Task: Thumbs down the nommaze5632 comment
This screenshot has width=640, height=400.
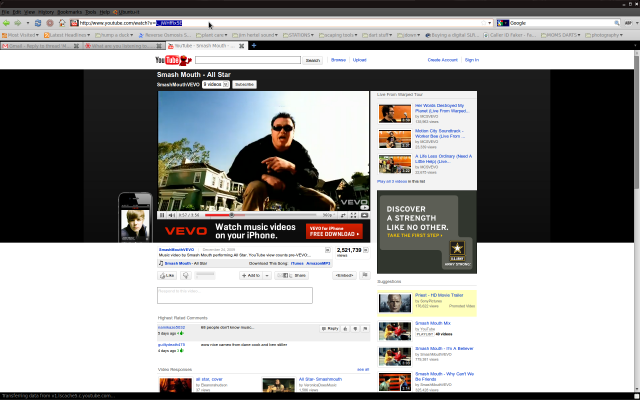Action: pyautogui.click(x=355, y=329)
